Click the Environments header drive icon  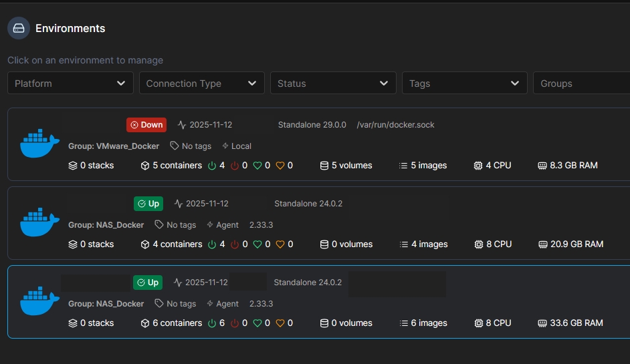pos(19,28)
